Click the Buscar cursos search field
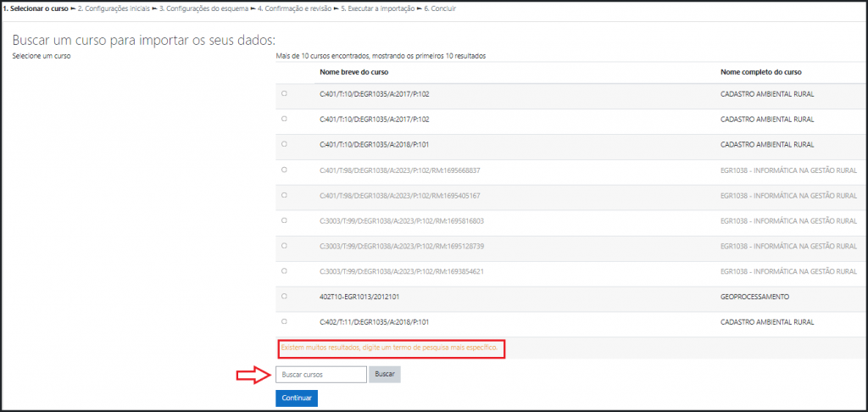This screenshot has width=868, height=412. pyautogui.click(x=321, y=375)
